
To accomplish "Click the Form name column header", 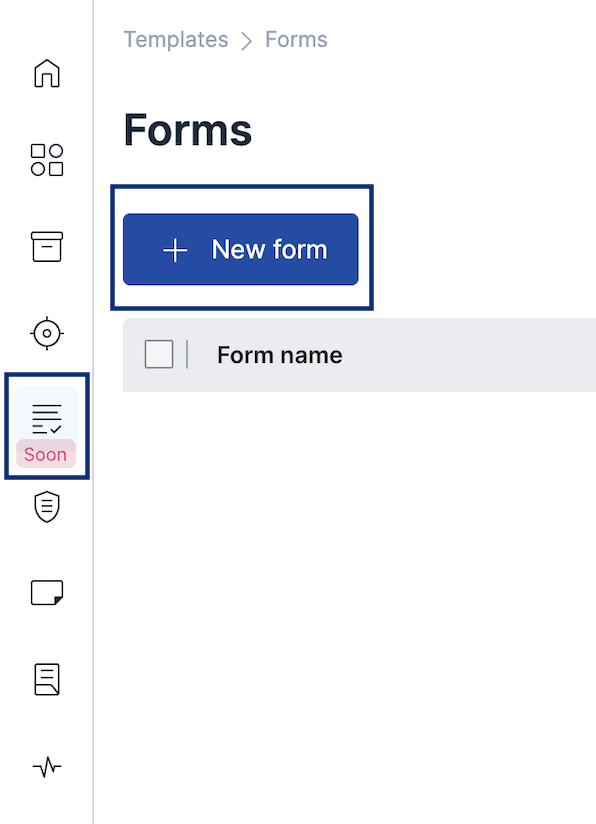I will [x=279, y=354].
